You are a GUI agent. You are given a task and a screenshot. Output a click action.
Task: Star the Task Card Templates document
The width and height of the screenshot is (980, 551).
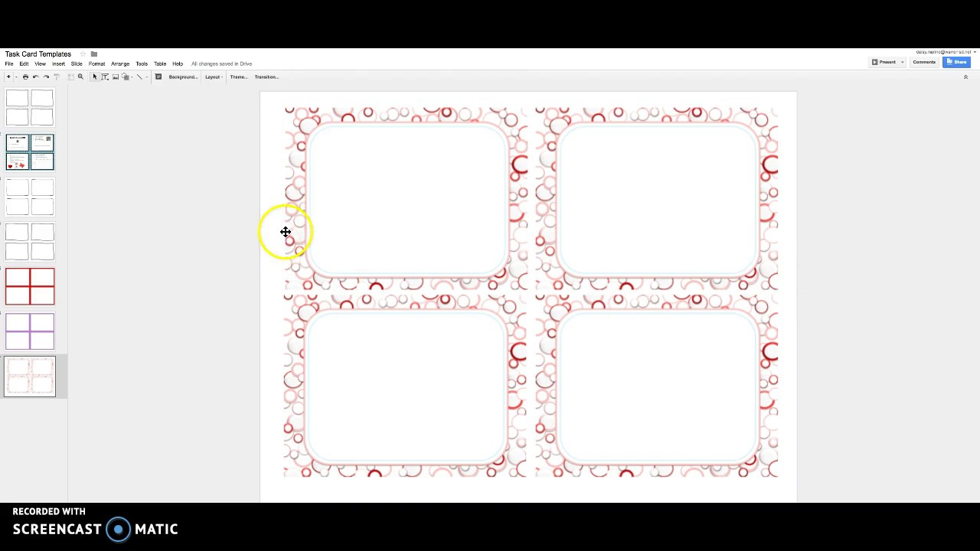(83, 54)
